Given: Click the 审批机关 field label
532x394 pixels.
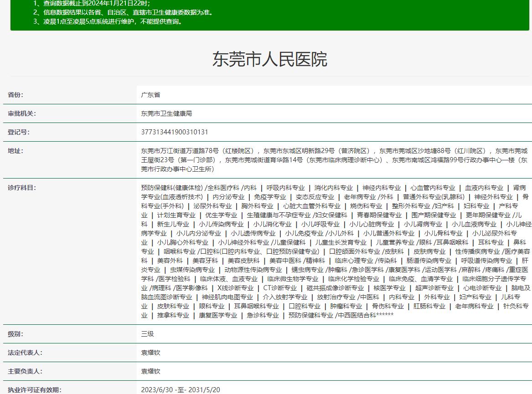Looking at the screenshot, I should (x=21, y=114).
